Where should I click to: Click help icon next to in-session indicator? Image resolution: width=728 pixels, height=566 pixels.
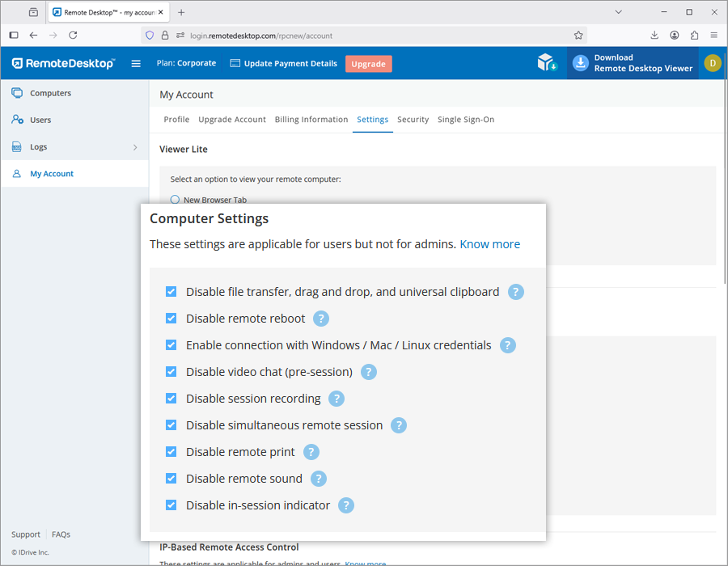click(346, 505)
